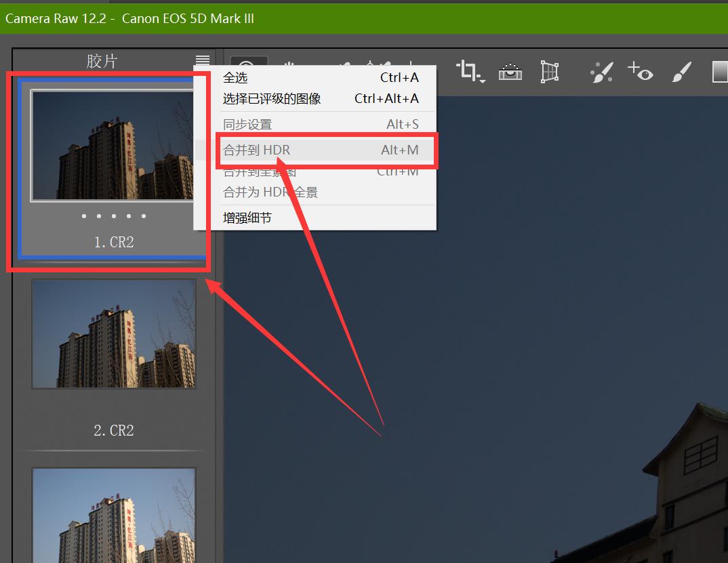Screen dimensions: 728x563
Task: Select the third thumbnail below 2.CR2
Action: point(113,515)
